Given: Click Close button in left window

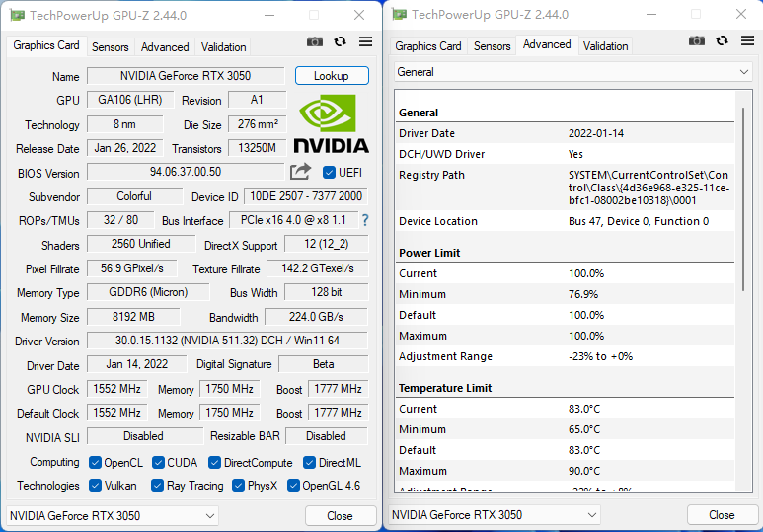Looking at the screenshot, I should [x=341, y=515].
